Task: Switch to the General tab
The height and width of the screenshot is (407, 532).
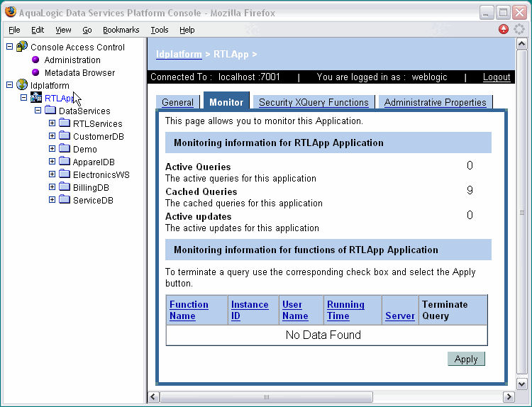Action: tap(177, 102)
